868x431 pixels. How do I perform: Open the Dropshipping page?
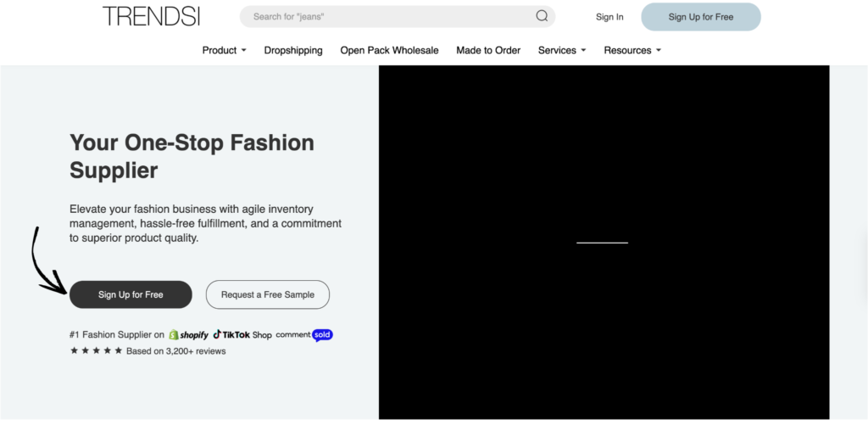pyautogui.click(x=293, y=50)
